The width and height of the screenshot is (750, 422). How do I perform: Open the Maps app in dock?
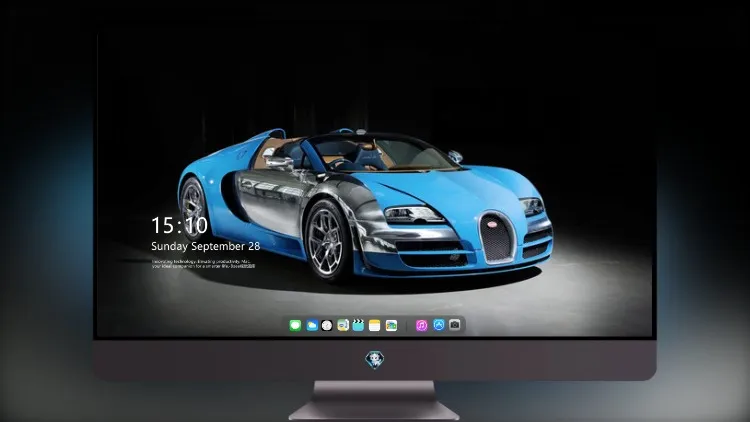pos(343,325)
